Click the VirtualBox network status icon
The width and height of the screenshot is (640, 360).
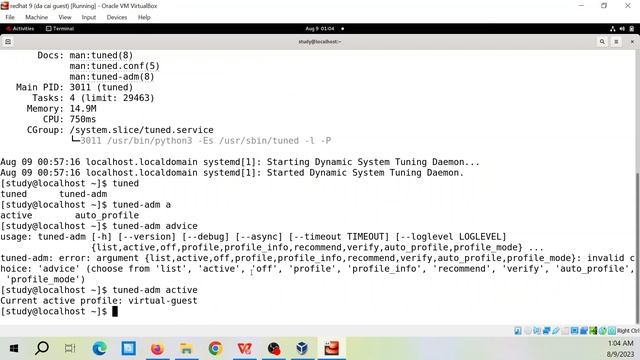pyautogui.click(x=547, y=331)
